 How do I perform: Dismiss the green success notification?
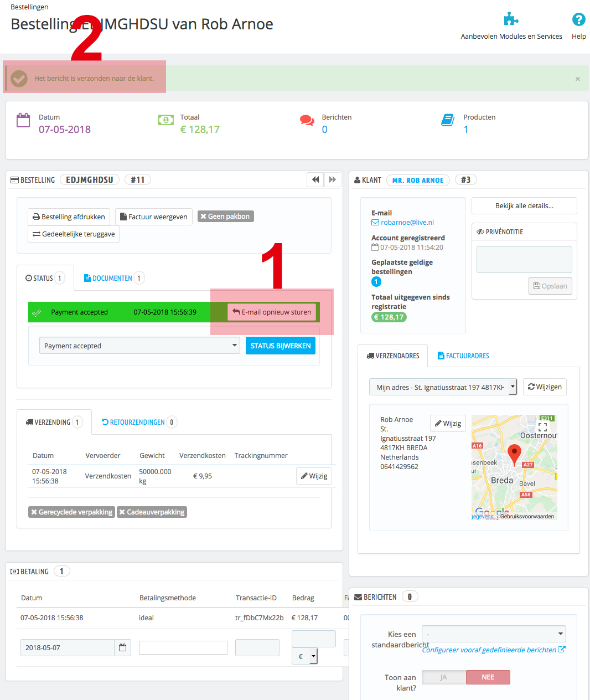click(x=578, y=79)
